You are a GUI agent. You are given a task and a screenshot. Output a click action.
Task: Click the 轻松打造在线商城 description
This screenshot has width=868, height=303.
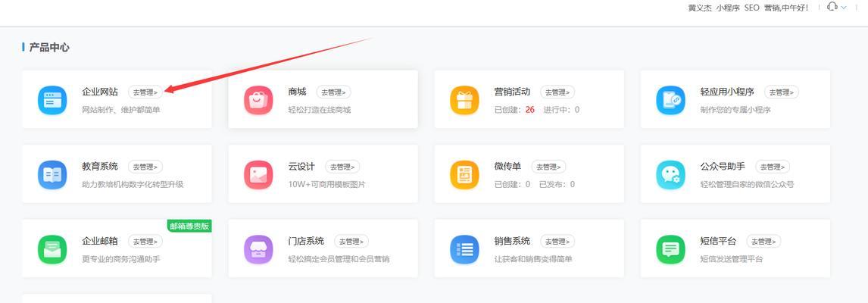pyautogui.click(x=320, y=110)
